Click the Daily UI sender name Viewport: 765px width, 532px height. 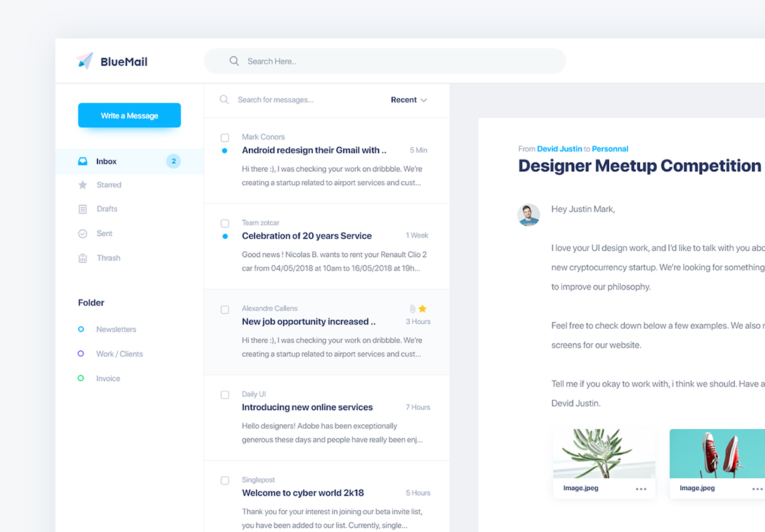coord(254,394)
